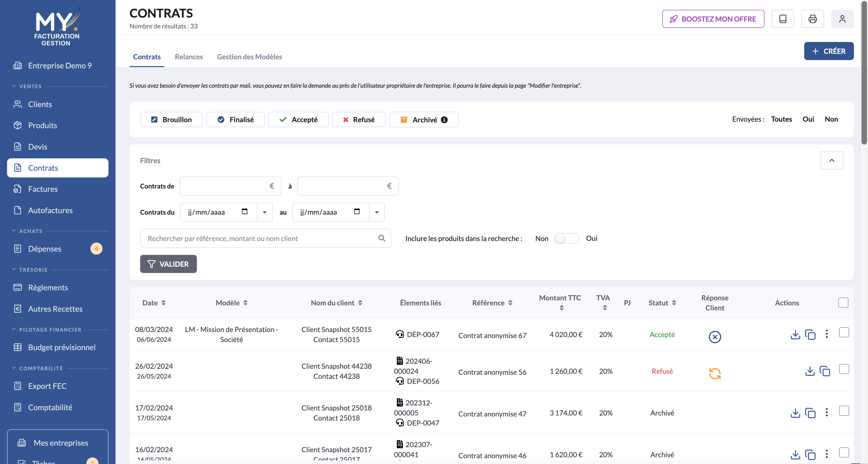The width and height of the screenshot is (868, 464).
Task: Open Clients in sidebar
Action: coord(58,104)
